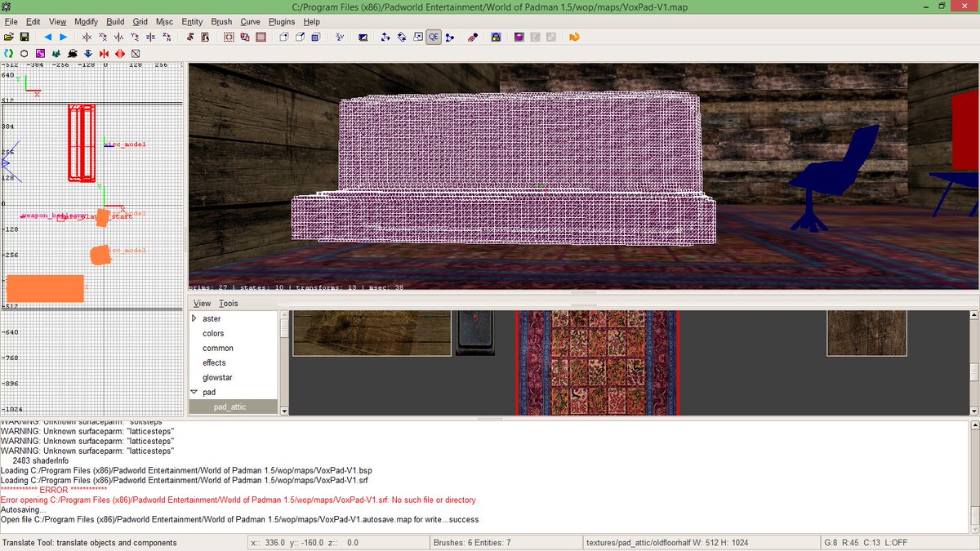The width and height of the screenshot is (980, 551).
Task: Click the Split Patches red diamond icon
Action: [x=119, y=52]
